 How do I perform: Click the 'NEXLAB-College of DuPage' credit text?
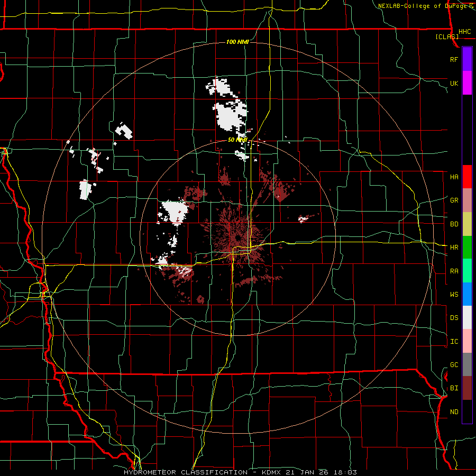423,6
